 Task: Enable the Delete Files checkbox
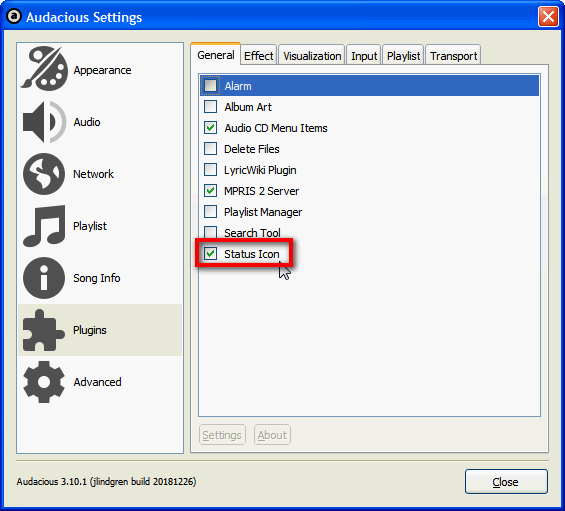210,148
